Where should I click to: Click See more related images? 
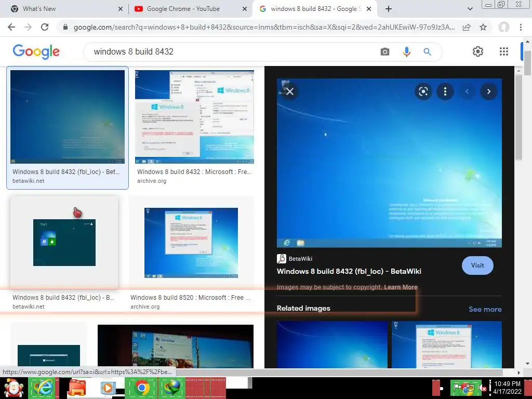point(485,309)
